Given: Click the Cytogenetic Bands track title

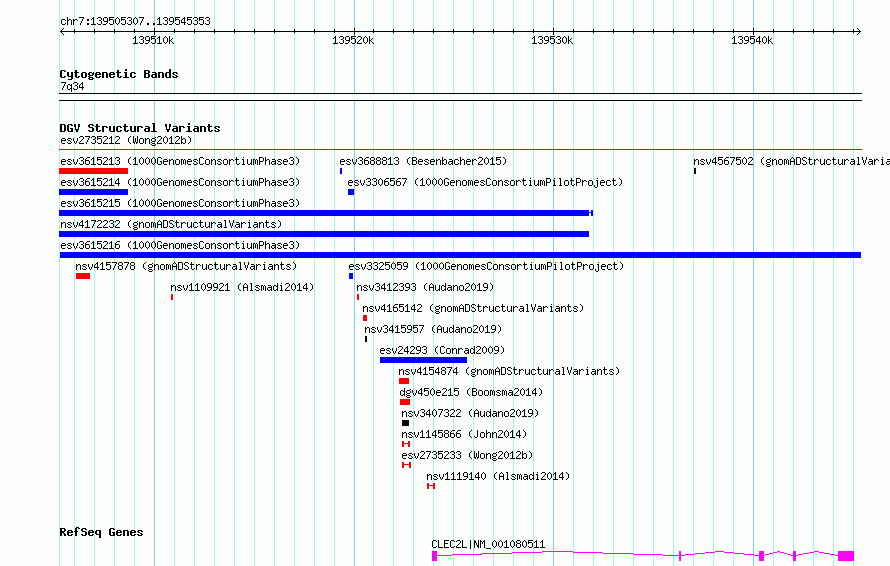Looking at the screenshot, I should (x=119, y=74).
